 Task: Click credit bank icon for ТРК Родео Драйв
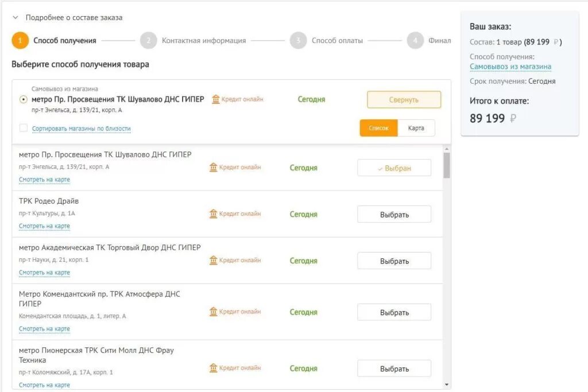[214, 214]
